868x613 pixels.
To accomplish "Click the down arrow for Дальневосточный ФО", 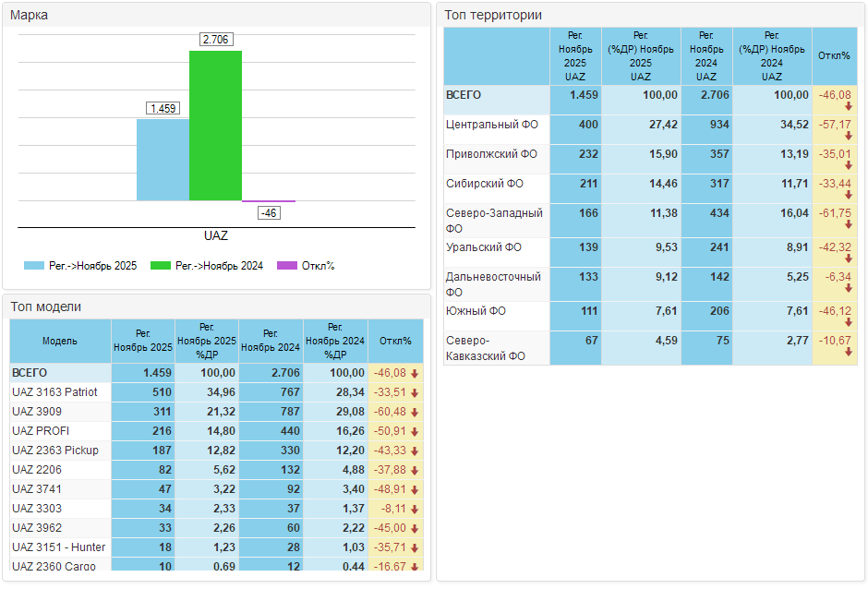I will pos(848,289).
